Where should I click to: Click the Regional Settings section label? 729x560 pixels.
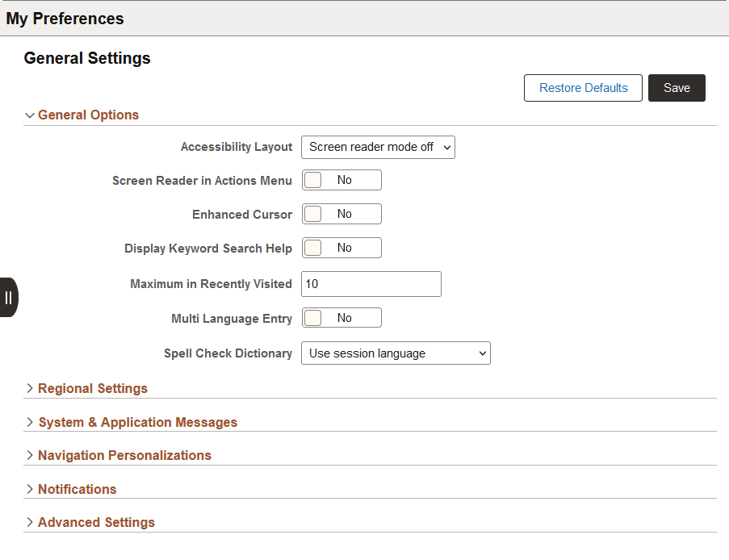click(92, 388)
